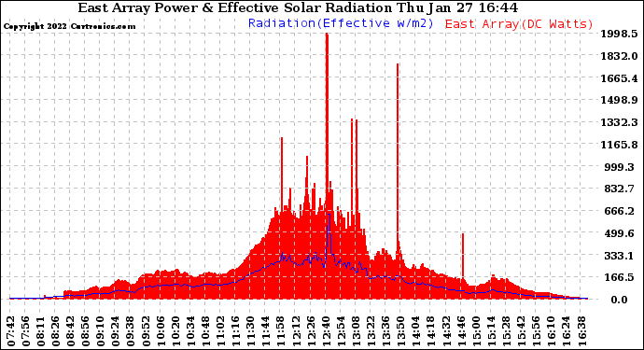Click the 1165.8 y-axis value
The image size is (644, 350).
pyautogui.click(x=620, y=145)
